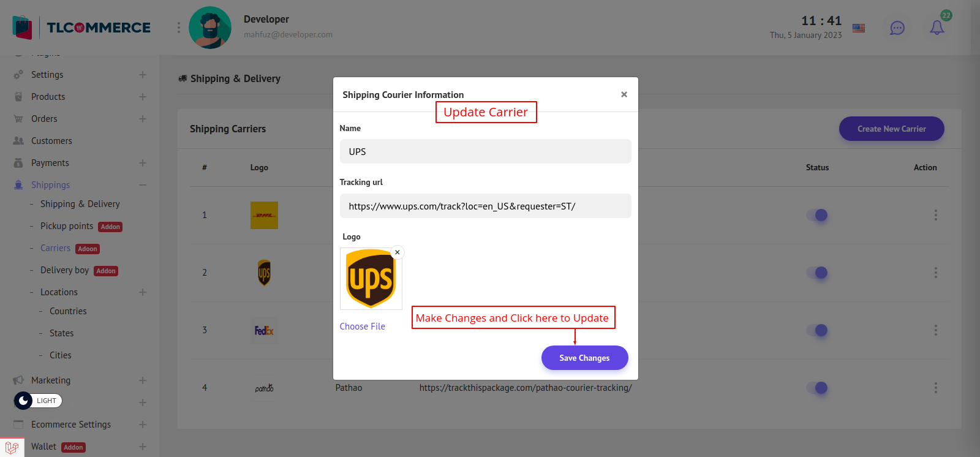Open the Customers menu item
Image resolution: width=980 pixels, height=457 pixels.
(x=51, y=141)
